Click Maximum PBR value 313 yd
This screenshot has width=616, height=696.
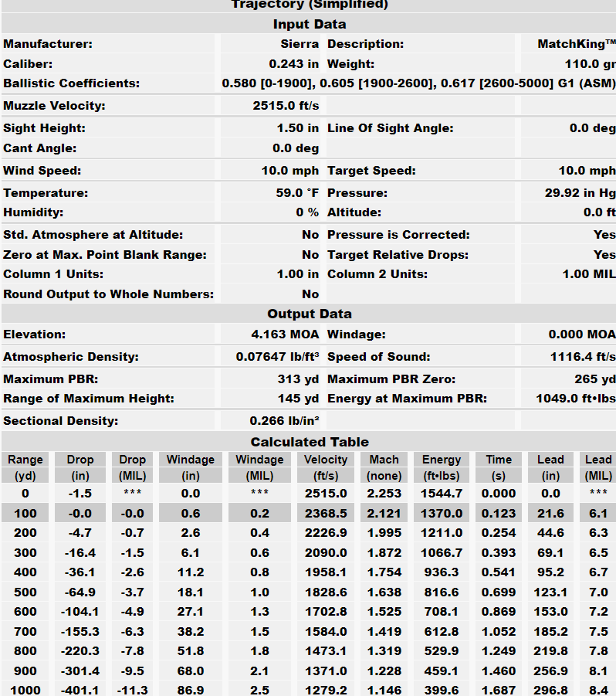pyautogui.click(x=298, y=379)
